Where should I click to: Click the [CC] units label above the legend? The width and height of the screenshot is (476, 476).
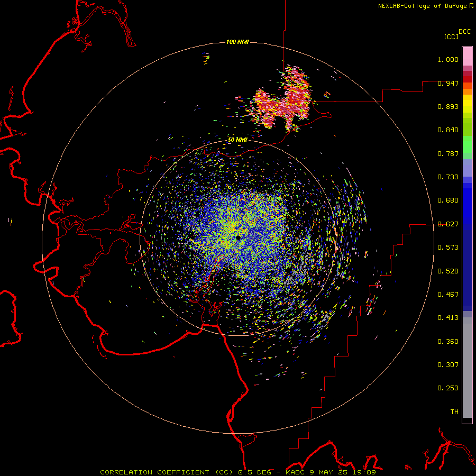pos(451,36)
